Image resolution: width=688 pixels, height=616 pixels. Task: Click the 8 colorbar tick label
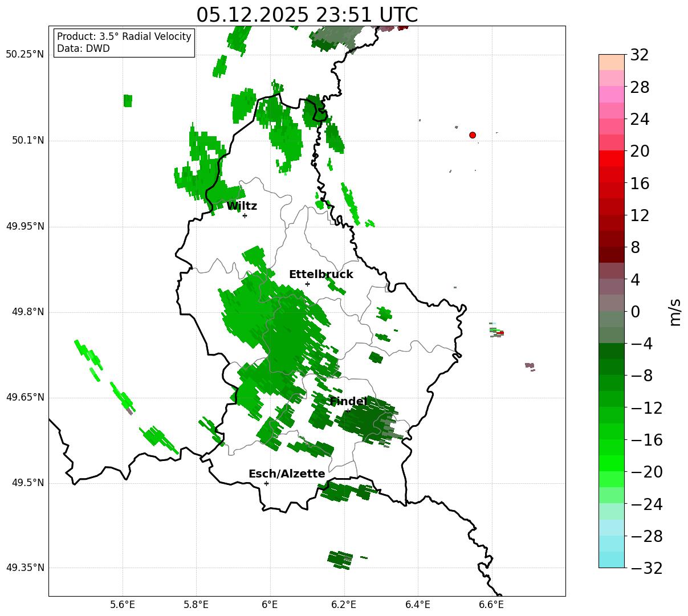[x=635, y=247]
